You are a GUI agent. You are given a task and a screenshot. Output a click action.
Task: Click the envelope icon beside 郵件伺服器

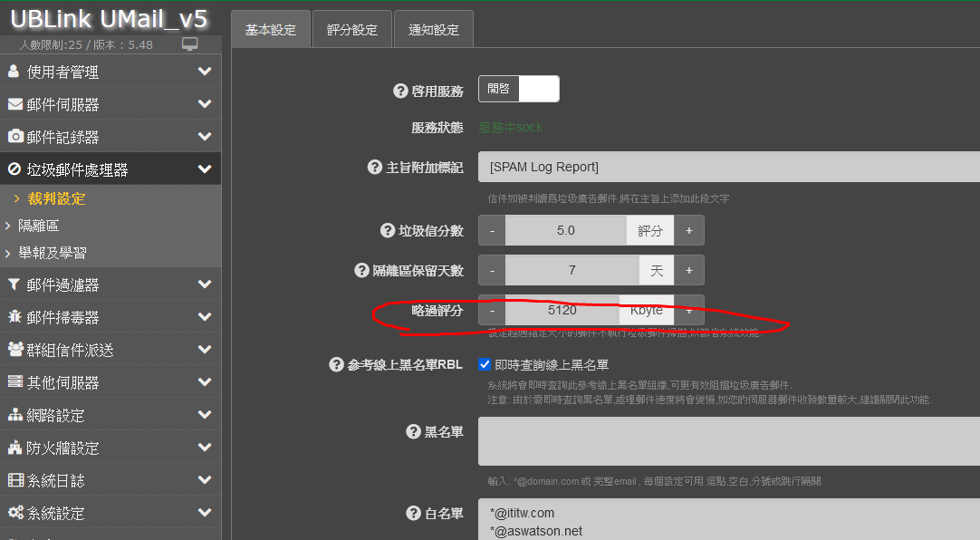coord(14,104)
